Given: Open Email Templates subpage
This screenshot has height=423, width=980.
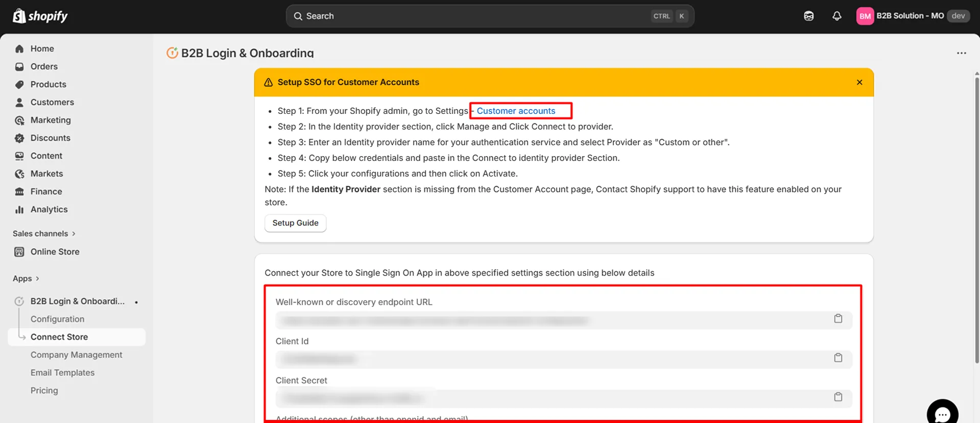Looking at the screenshot, I should click(62, 372).
